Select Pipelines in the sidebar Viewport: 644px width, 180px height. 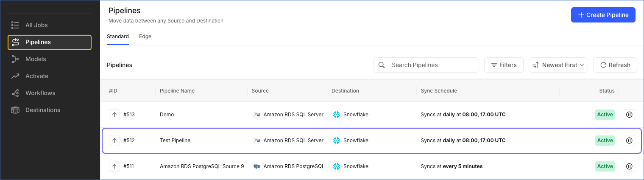50,42
